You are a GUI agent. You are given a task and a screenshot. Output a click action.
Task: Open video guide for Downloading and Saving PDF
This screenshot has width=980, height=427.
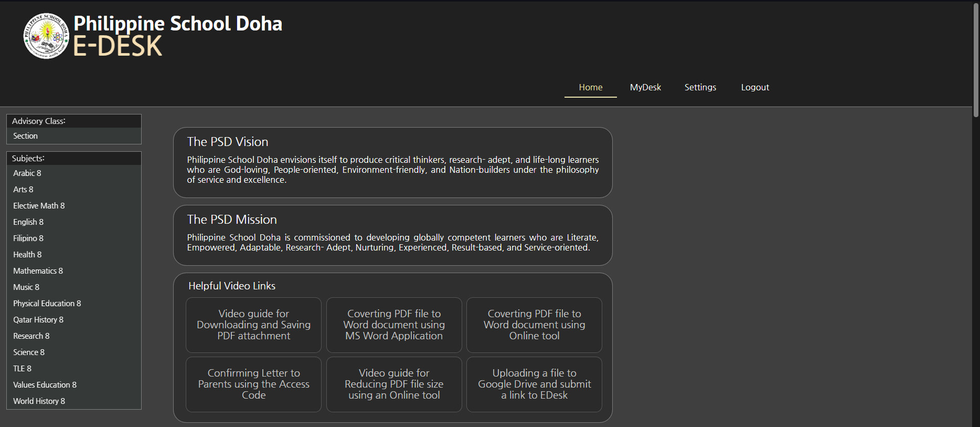point(253,325)
